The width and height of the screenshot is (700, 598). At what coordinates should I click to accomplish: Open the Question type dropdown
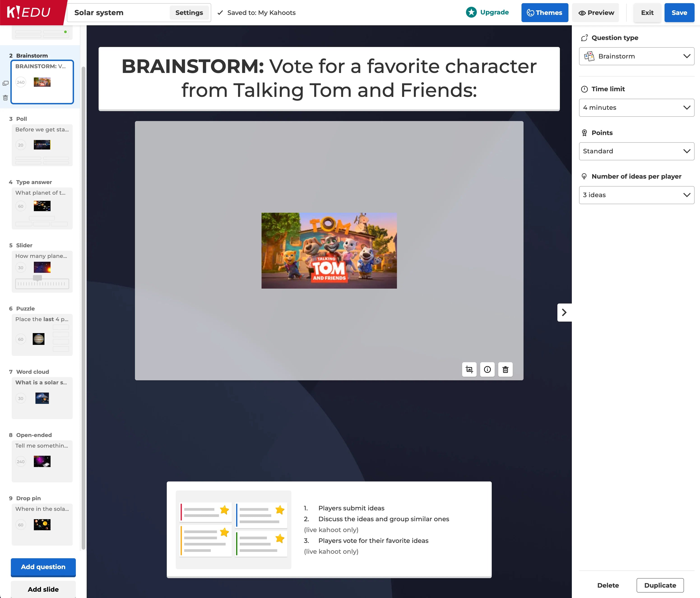(x=637, y=56)
